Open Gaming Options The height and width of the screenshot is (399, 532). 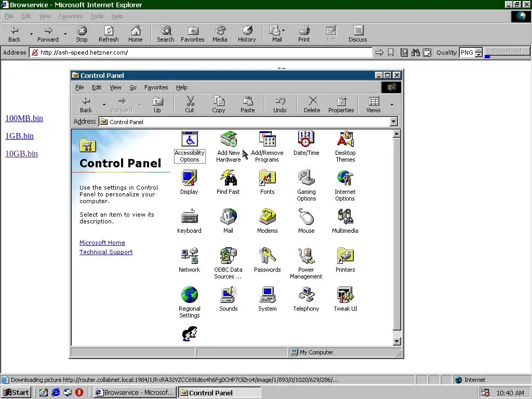(306, 185)
